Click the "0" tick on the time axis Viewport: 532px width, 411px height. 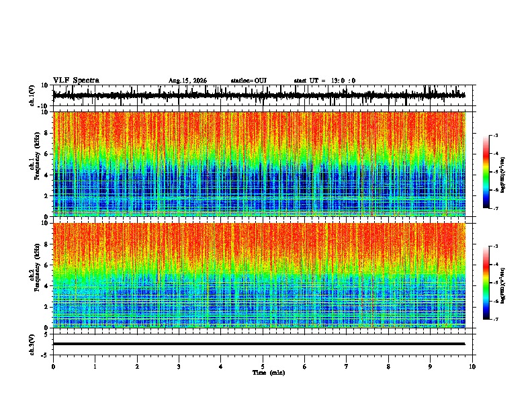pyautogui.click(x=53, y=367)
